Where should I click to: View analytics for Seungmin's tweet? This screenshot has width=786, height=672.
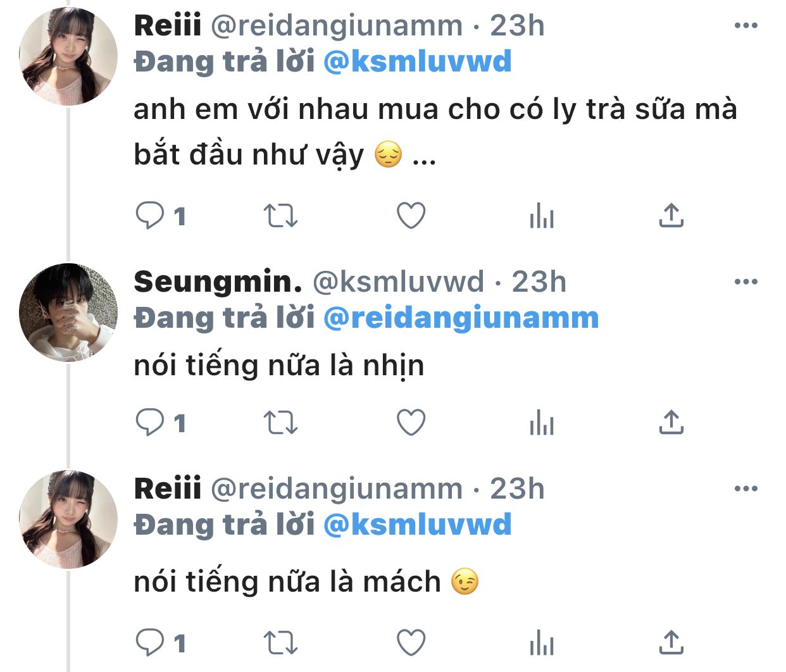(x=541, y=423)
